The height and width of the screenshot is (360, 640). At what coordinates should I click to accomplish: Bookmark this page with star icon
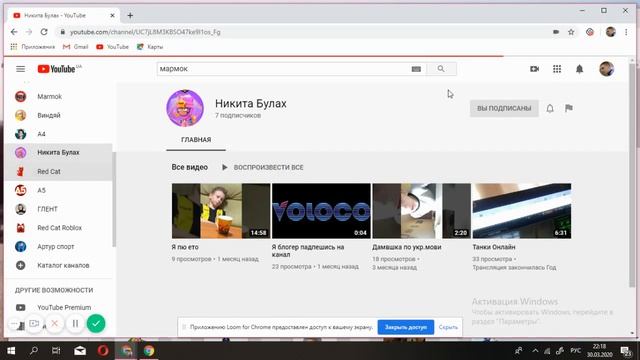(571, 32)
